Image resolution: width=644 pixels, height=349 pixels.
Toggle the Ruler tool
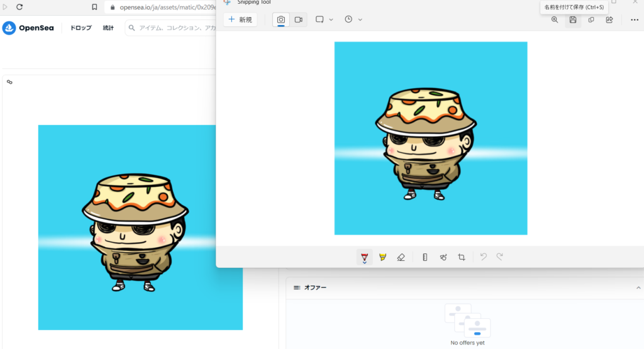(425, 257)
